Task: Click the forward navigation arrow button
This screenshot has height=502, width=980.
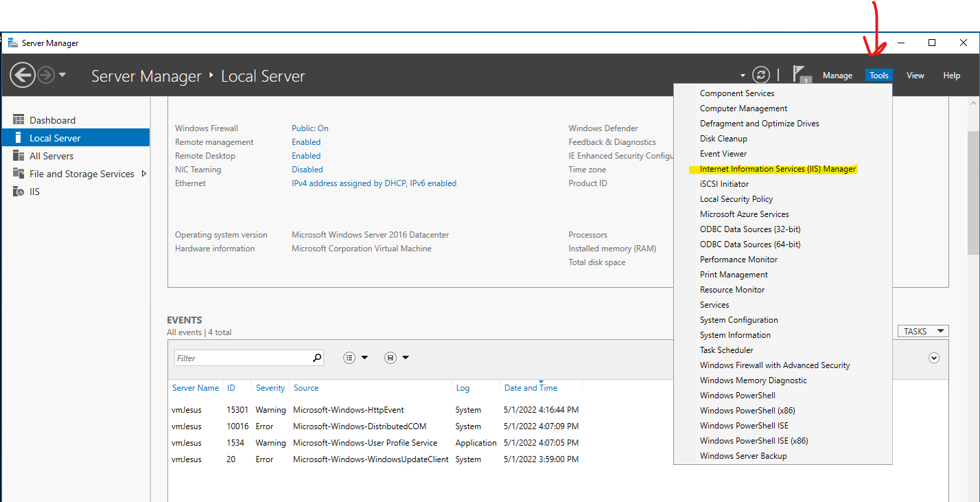Action: (x=46, y=76)
